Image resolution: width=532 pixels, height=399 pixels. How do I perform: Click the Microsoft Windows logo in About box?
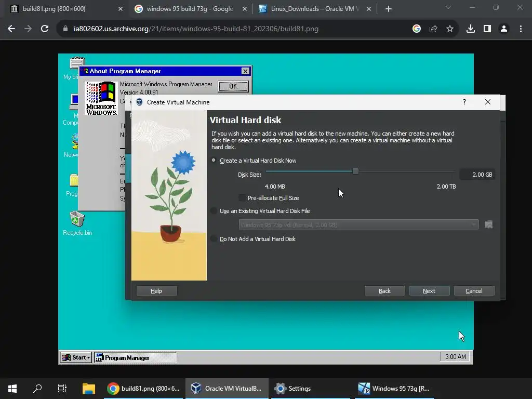tap(101, 98)
